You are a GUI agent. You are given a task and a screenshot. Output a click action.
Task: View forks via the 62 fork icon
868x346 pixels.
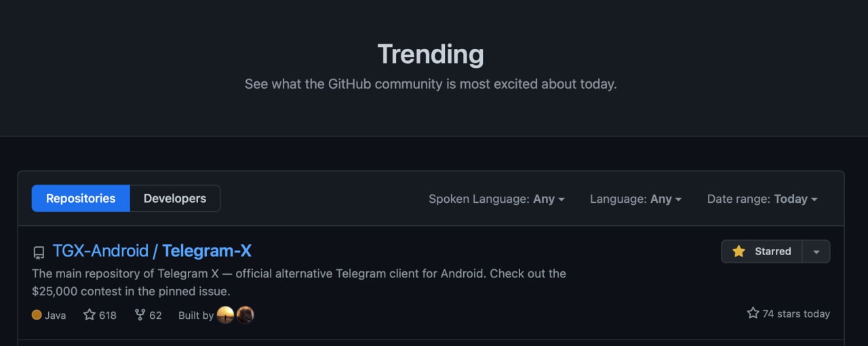coord(140,315)
